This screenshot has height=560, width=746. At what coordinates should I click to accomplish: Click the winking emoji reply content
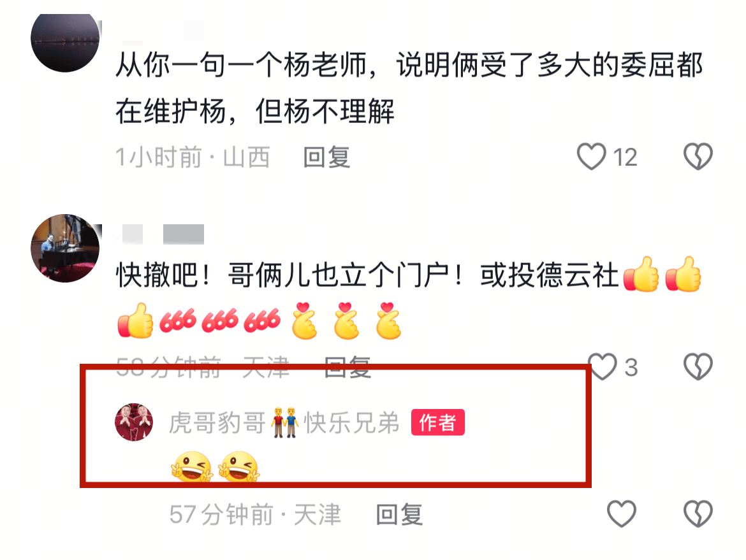point(215,467)
